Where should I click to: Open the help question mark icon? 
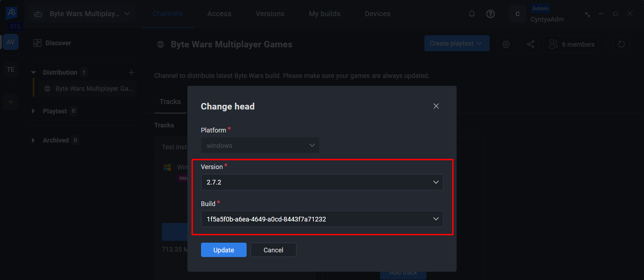click(x=490, y=14)
